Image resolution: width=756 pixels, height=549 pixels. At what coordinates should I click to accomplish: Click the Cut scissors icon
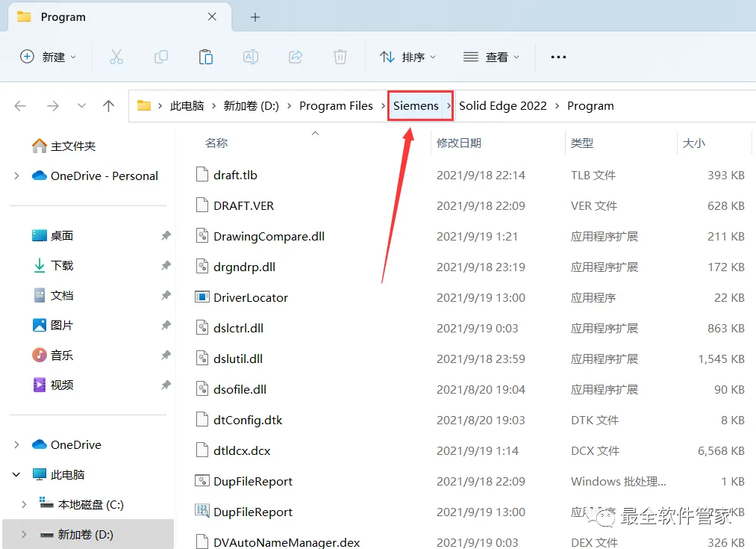coord(116,57)
